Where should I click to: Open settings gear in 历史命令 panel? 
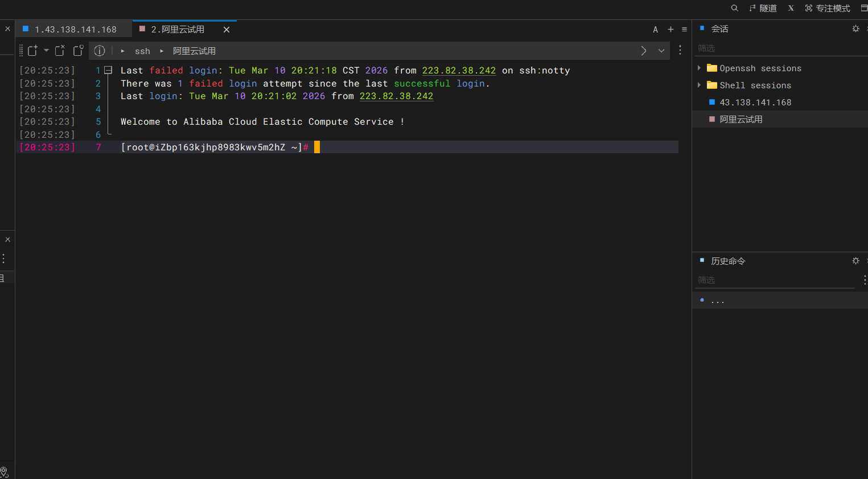click(855, 261)
